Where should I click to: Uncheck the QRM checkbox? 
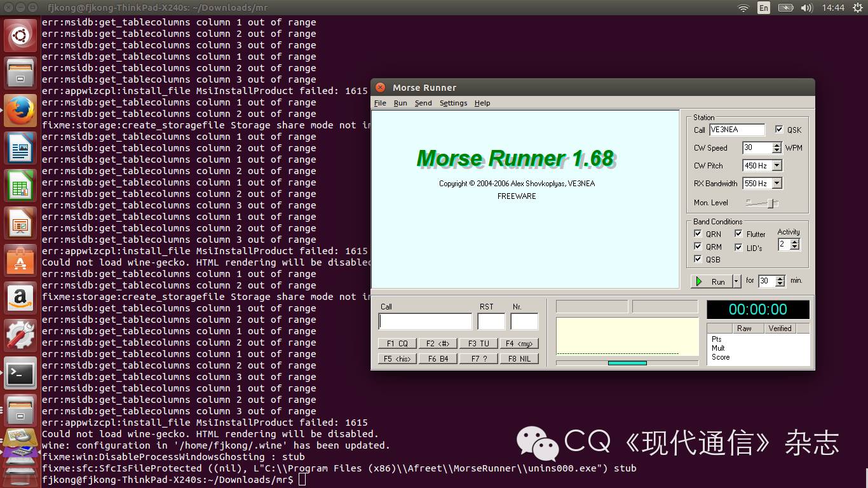coord(698,247)
